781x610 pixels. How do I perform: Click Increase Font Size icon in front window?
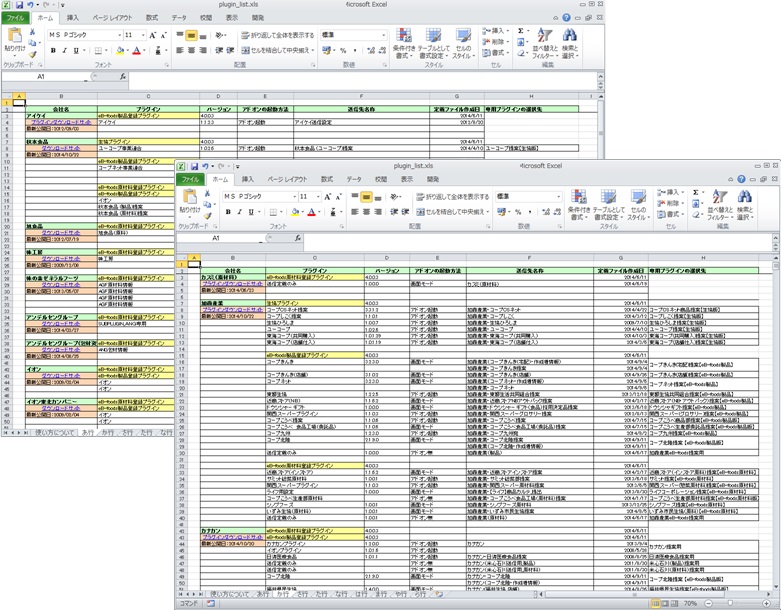(x=328, y=197)
